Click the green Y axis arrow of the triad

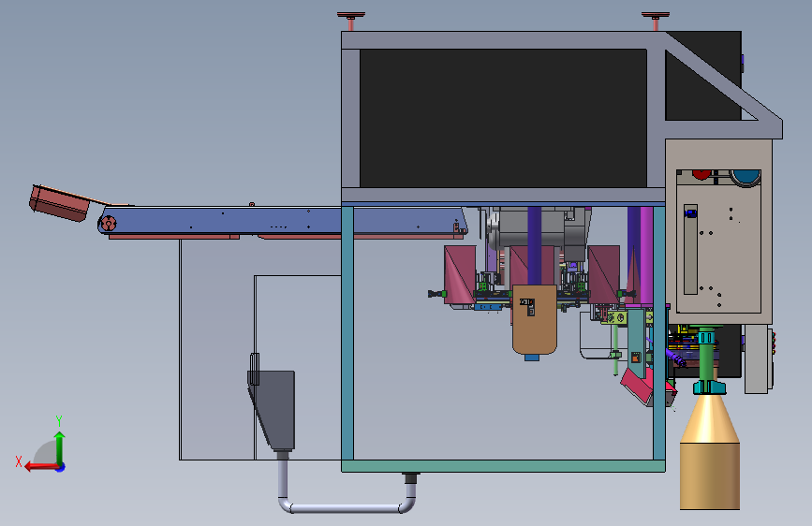(60, 448)
